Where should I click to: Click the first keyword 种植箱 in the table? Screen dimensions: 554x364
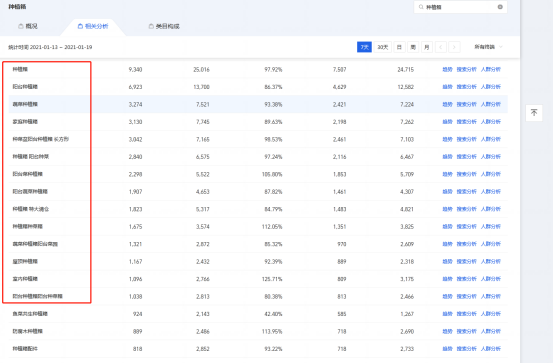click(20, 70)
